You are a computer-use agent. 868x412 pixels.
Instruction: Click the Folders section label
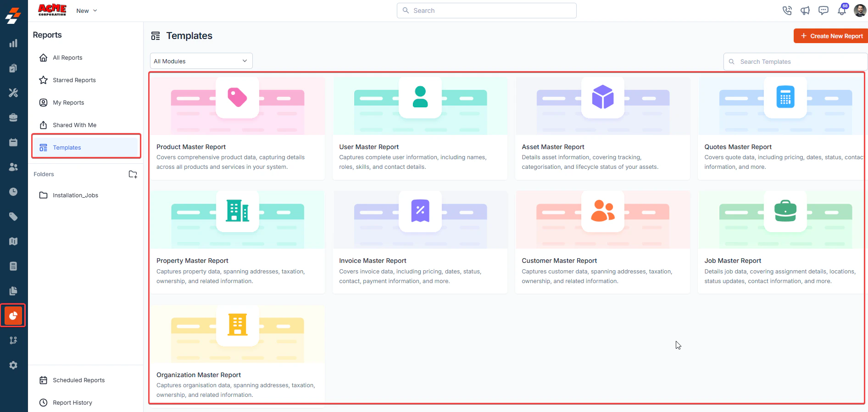click(44, 174)
